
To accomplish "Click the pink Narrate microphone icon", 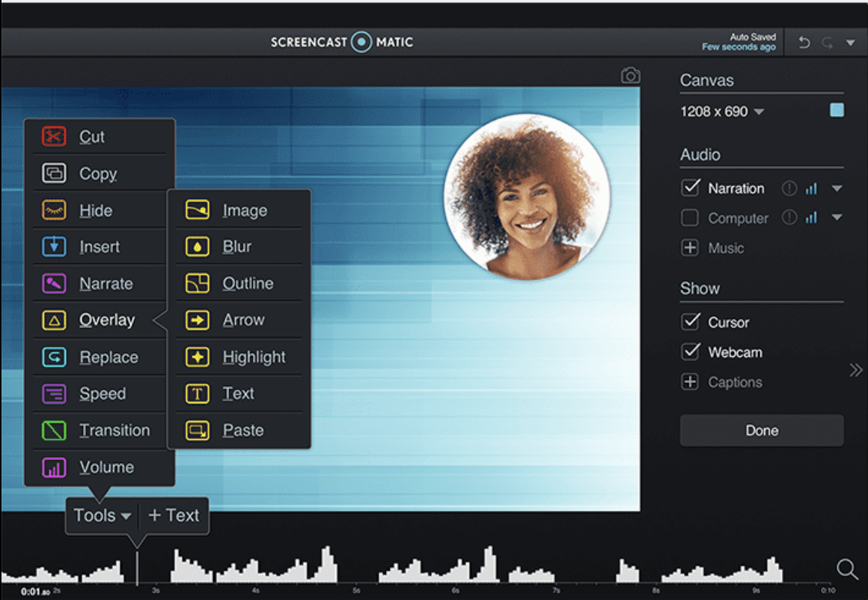I will [54, 284].
